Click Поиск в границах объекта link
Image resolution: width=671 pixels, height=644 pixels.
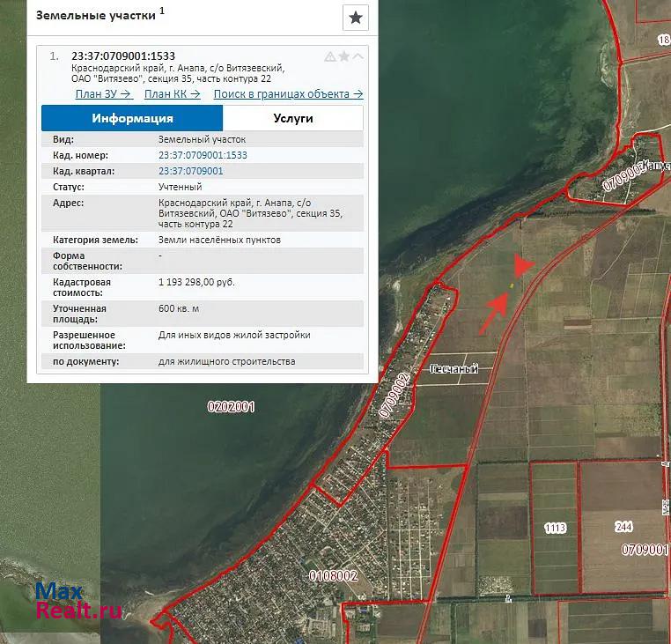pos(288,93)
